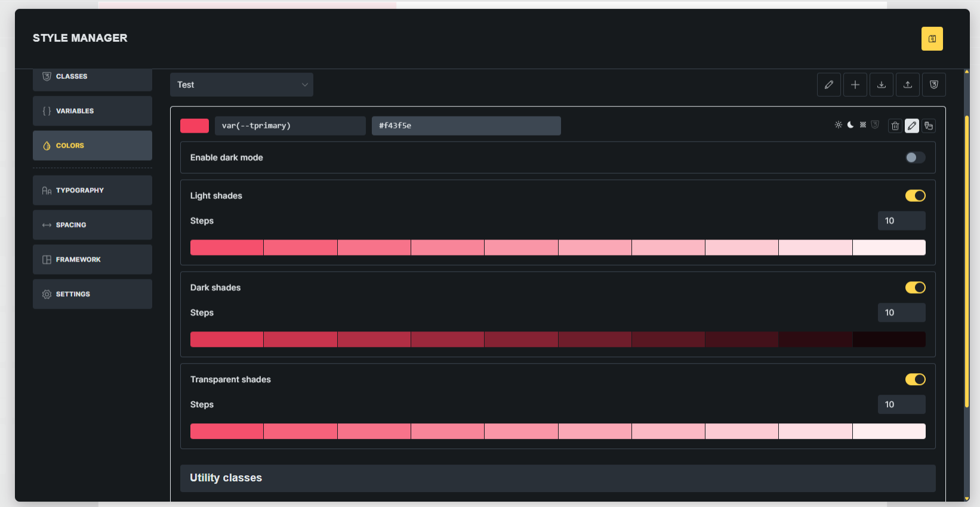Click the hex value field #f43f5e
980x507 pixels.
466,125
